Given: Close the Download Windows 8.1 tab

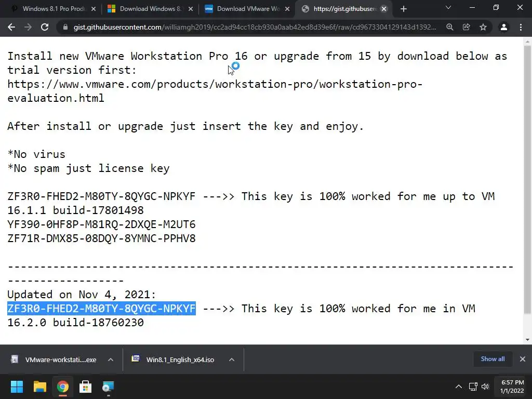Looking at the screenshot, I should [x=191, y=9].
